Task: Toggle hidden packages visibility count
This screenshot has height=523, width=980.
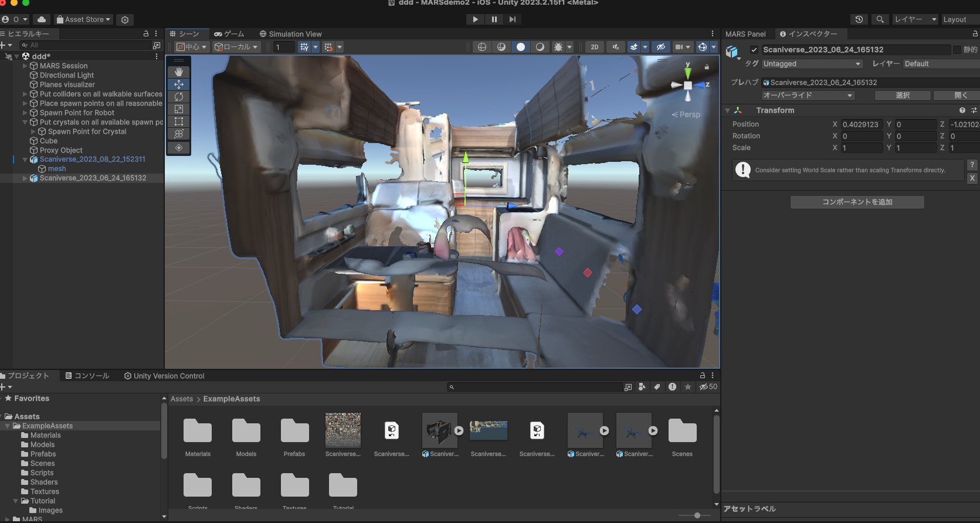Action: coord(708,387)
